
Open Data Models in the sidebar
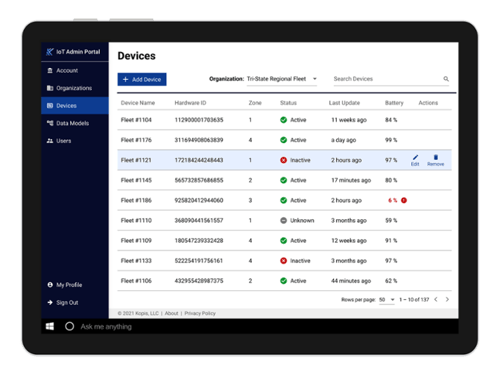75,123
